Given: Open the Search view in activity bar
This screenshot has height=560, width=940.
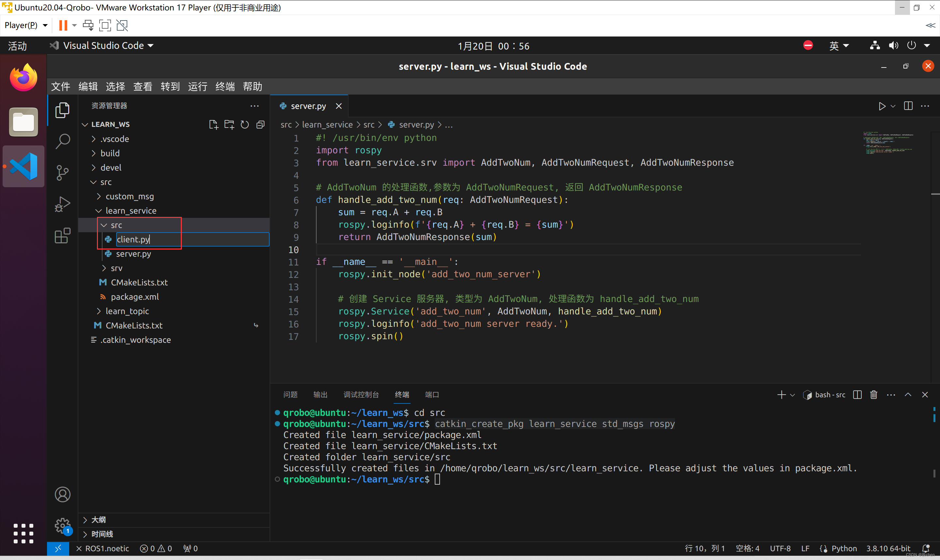Looking at the screenshot, I should pyautogui.click(x=62, y=142).
